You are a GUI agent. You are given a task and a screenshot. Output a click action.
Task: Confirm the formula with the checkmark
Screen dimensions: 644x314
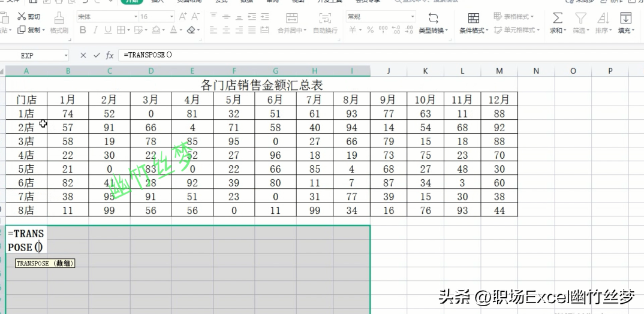click(97, 55)
